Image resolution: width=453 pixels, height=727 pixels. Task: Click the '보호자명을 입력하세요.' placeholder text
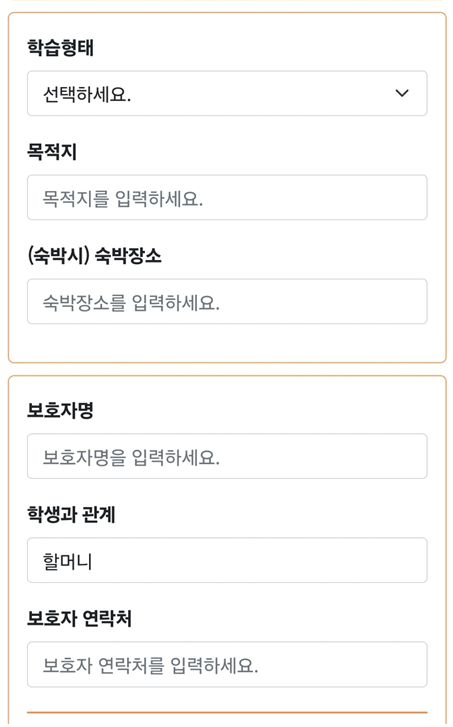131,457
